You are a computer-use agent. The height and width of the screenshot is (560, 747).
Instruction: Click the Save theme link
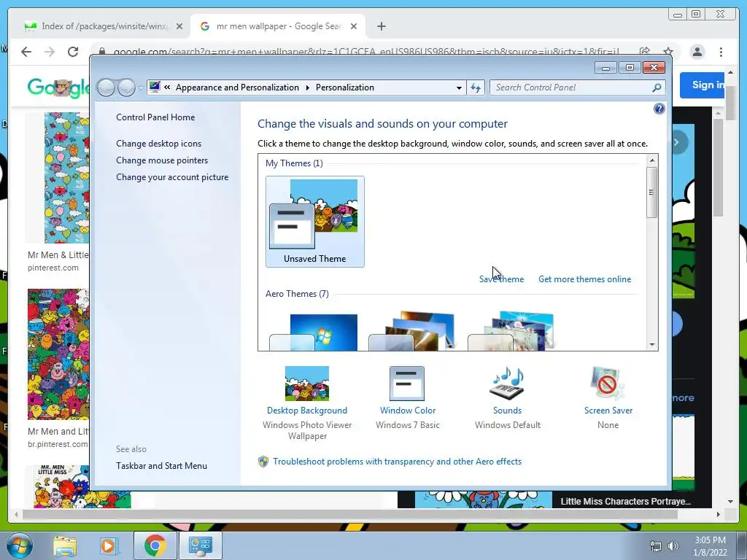501,279
